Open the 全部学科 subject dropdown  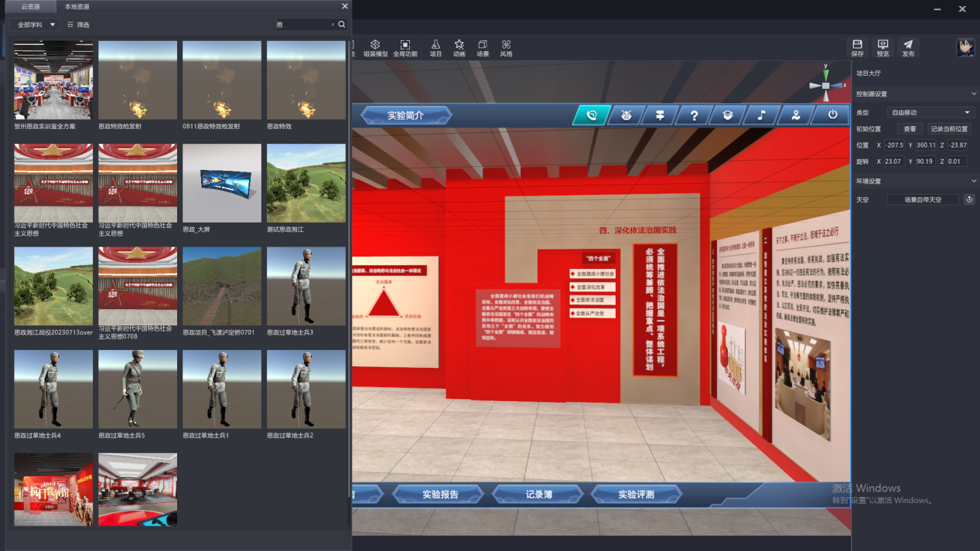(36, 25)
